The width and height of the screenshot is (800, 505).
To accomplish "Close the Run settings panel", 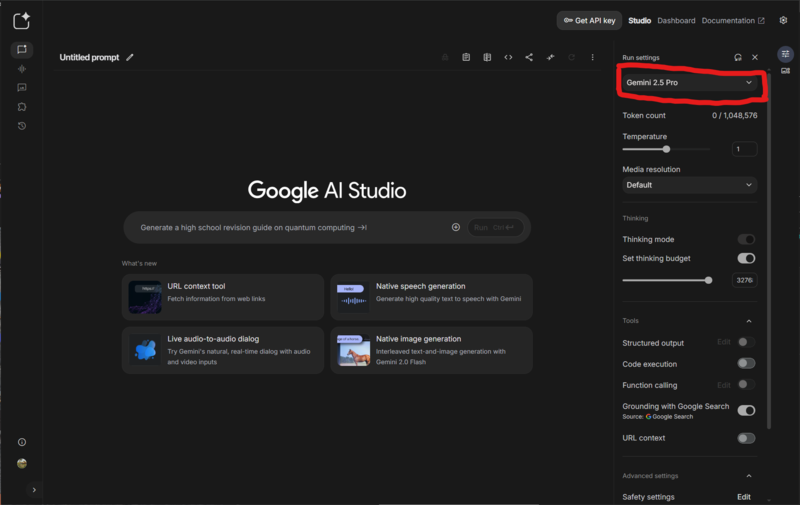I will (755, 57).
